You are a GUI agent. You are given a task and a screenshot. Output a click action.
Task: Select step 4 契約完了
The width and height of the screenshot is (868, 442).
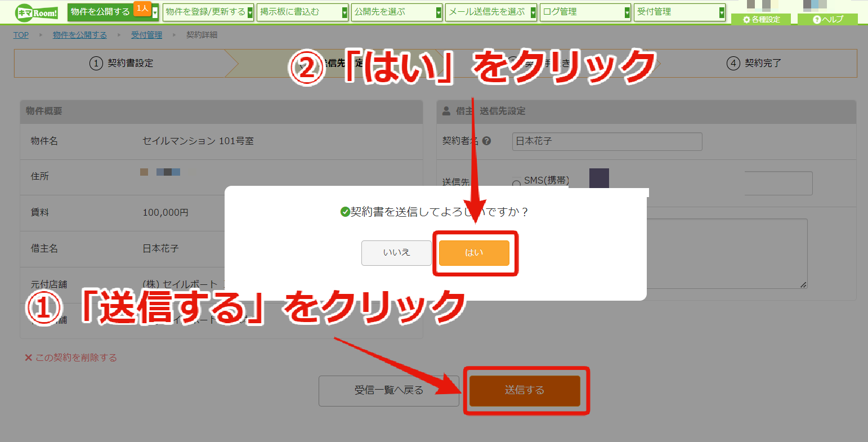(754, 63)
